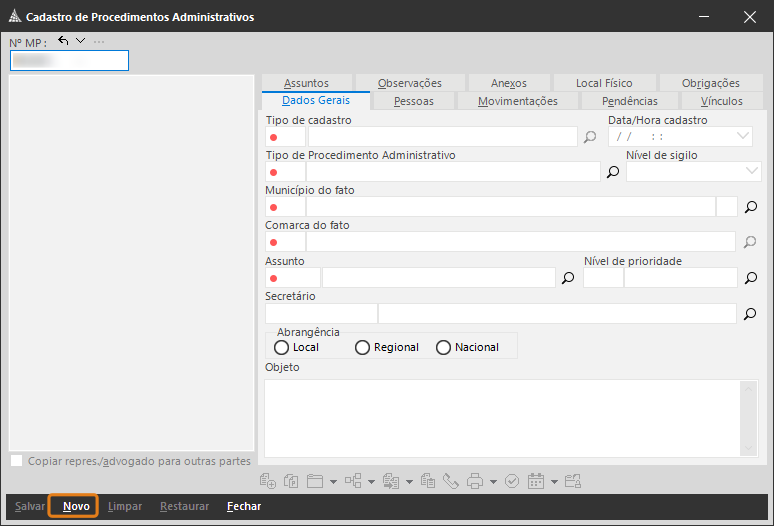
Task: Click Assunto search magnifier
Action: 568,278
